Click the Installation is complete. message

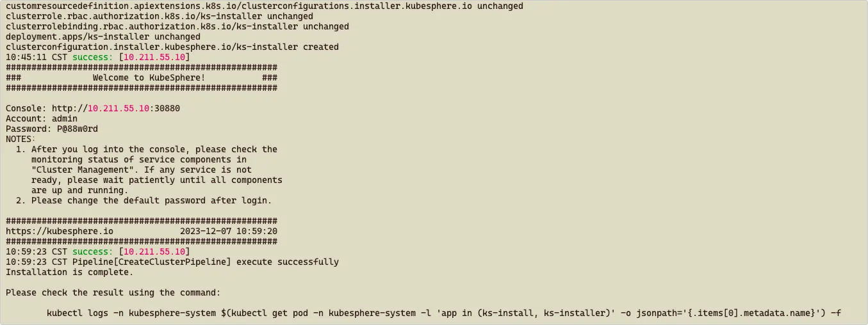[x=70, y=272]
